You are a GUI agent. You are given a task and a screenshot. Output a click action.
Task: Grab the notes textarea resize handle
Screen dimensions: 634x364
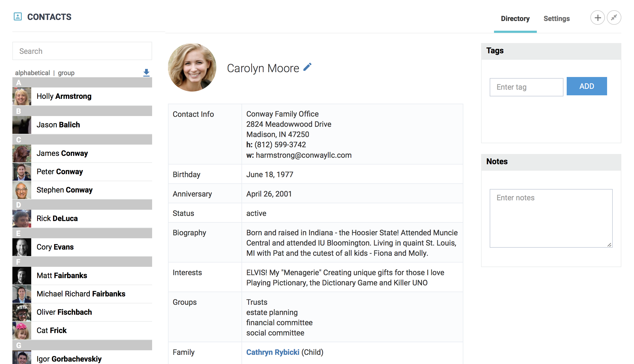[609, 244]
